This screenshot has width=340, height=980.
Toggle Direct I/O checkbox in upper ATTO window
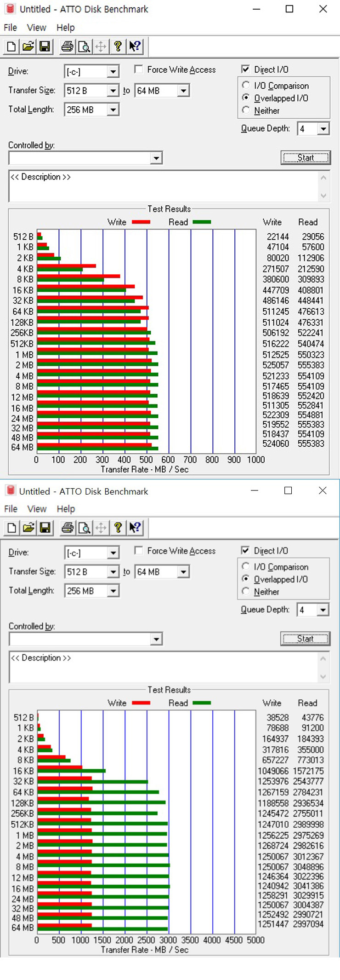click(245, 69)
